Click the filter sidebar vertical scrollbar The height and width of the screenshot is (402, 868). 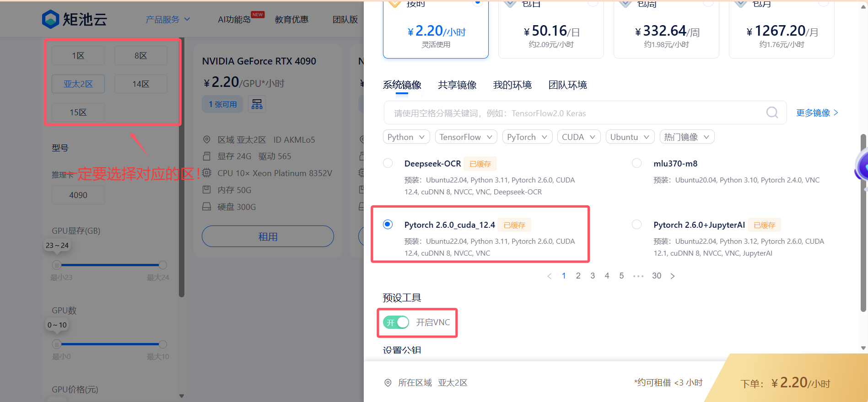[182, 167]
